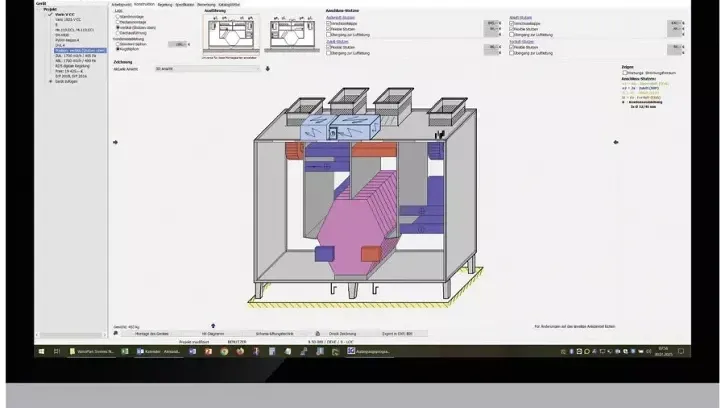Open Firefox from the taskbar

tap(240, 352)
